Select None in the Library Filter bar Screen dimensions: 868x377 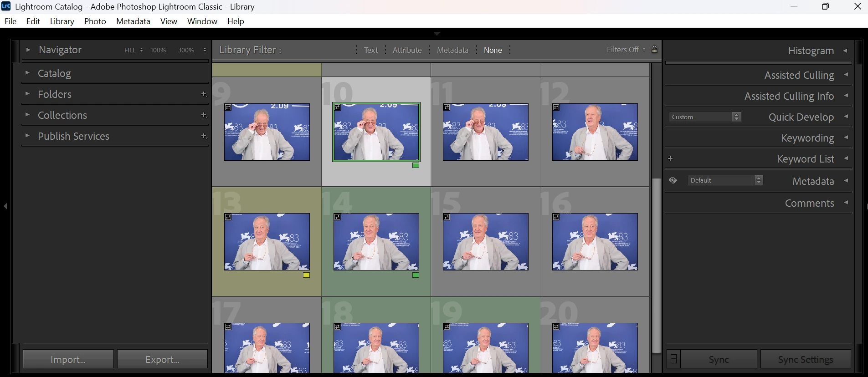tap(493, 50)
